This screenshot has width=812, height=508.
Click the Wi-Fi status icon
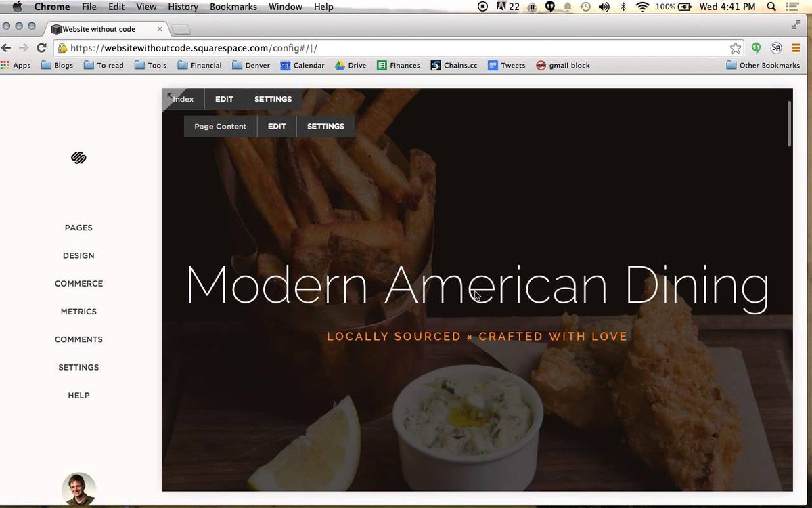[643, 7]
